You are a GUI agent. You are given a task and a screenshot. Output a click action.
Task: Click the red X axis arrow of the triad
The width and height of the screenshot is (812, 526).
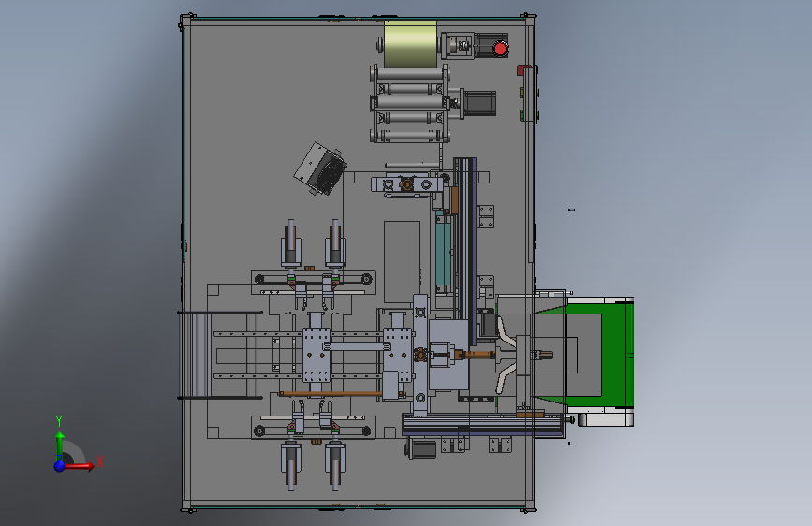pyautogui.click(x=80, y=465)
